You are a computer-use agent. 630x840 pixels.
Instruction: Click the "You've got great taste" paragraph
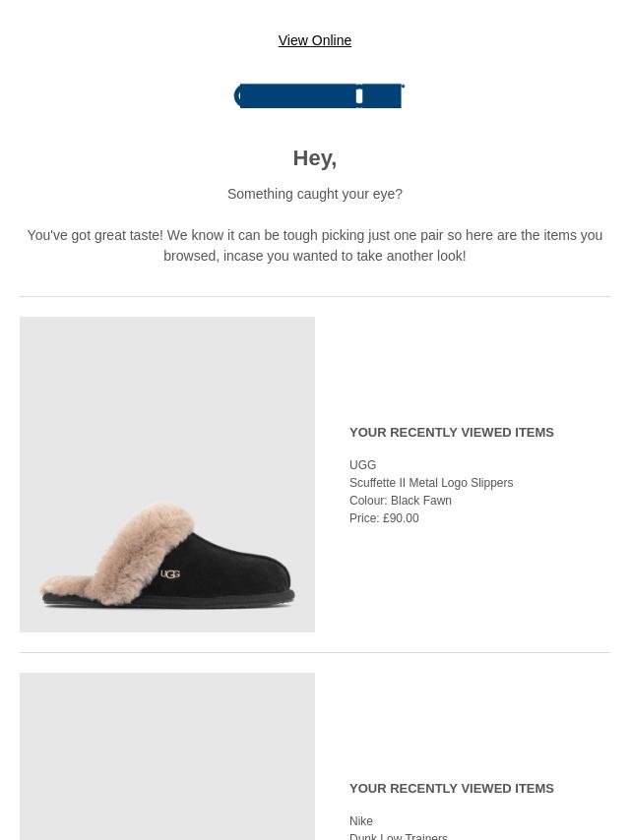[x=315, y=245]
